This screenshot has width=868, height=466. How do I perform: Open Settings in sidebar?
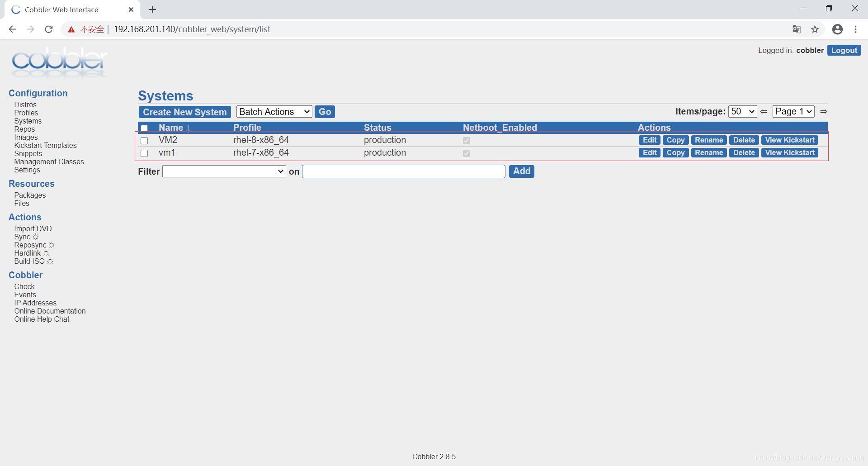pyautogui.click(x=27, y=170)
